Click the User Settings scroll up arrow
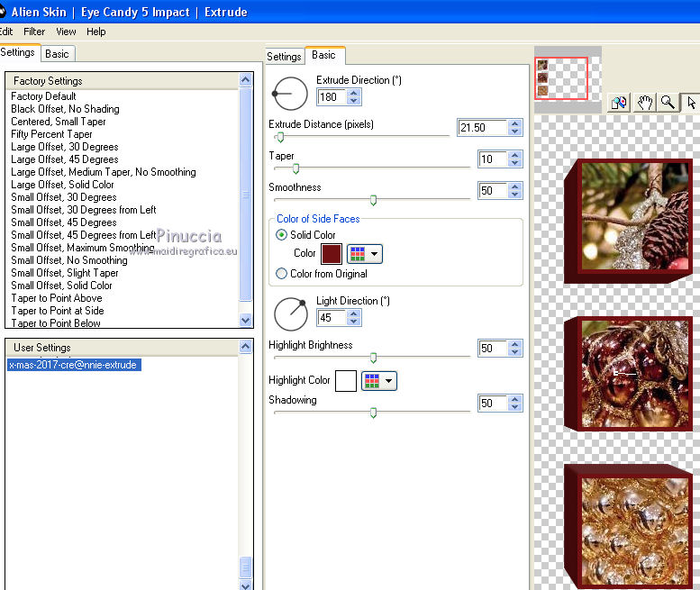 246,346
